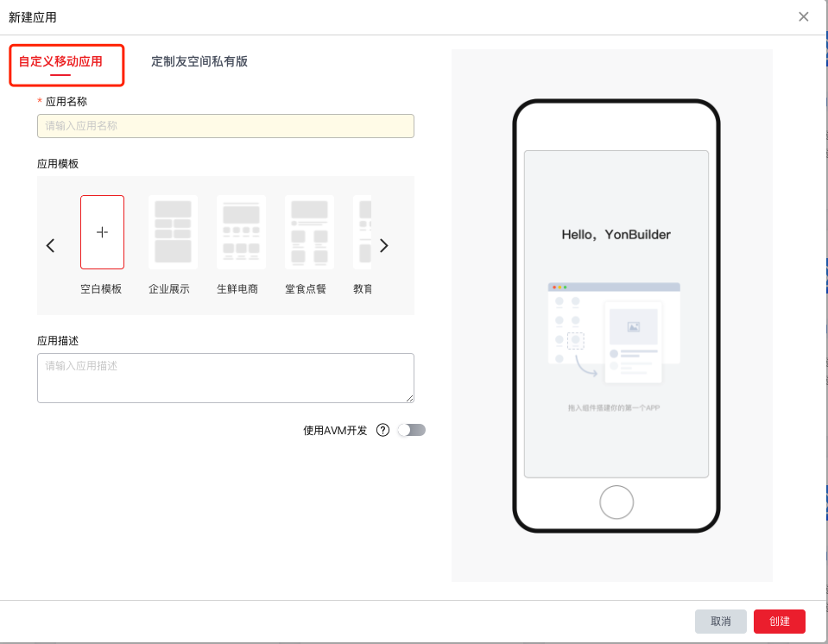Click the 空白模板 label text
This screenshot has width=828, height=644.
coord(101,288)
